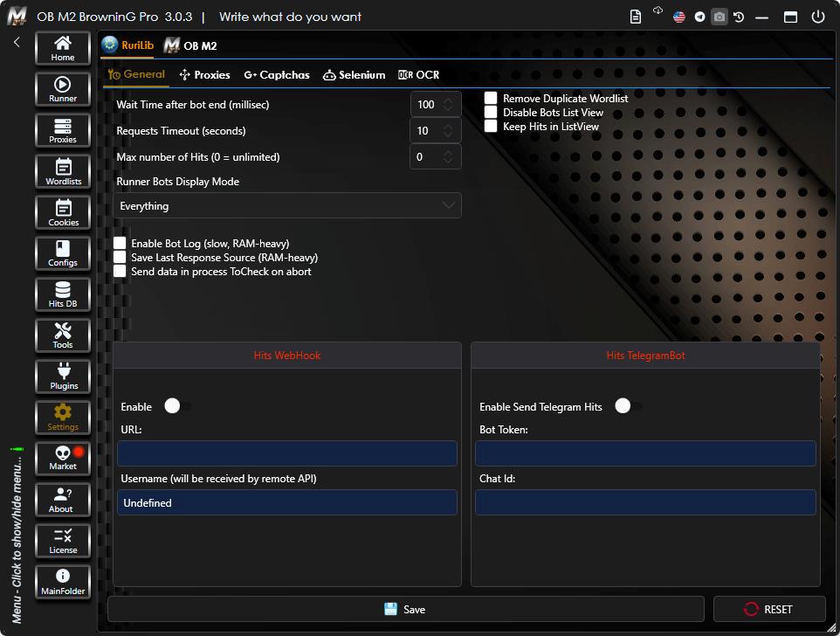
Task: Switch to the OB M2 tab
Action: click(190, 45)
